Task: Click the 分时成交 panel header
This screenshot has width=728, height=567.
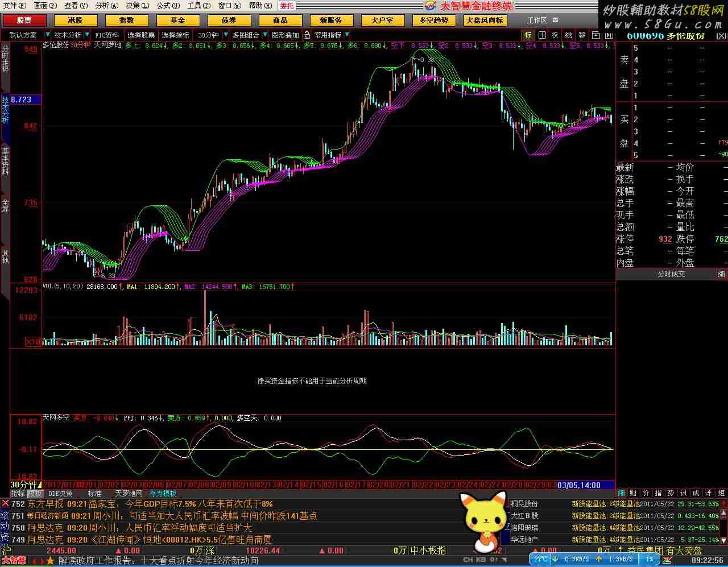Action: point(671,274)
